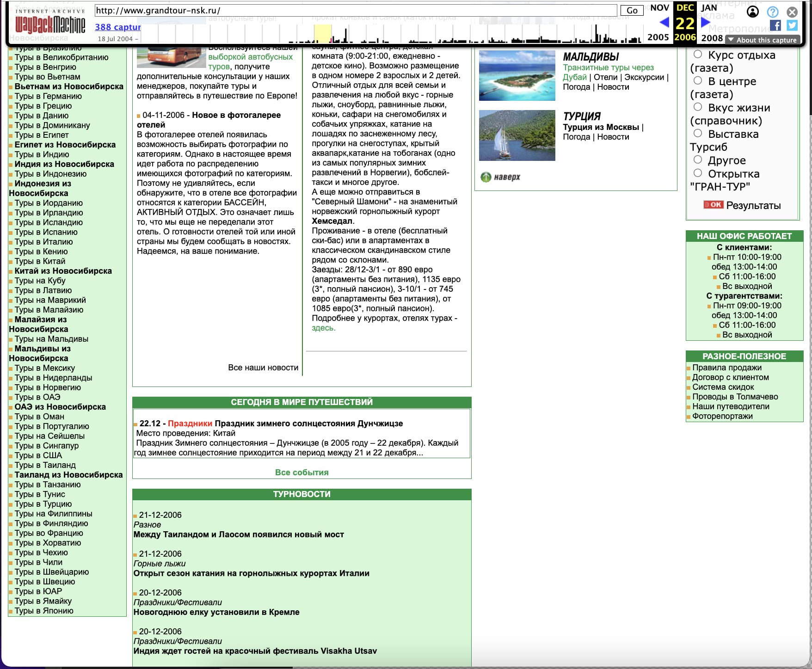Share capture on Facebook icon
Screen dimensions: 812x669
[775, 25]
